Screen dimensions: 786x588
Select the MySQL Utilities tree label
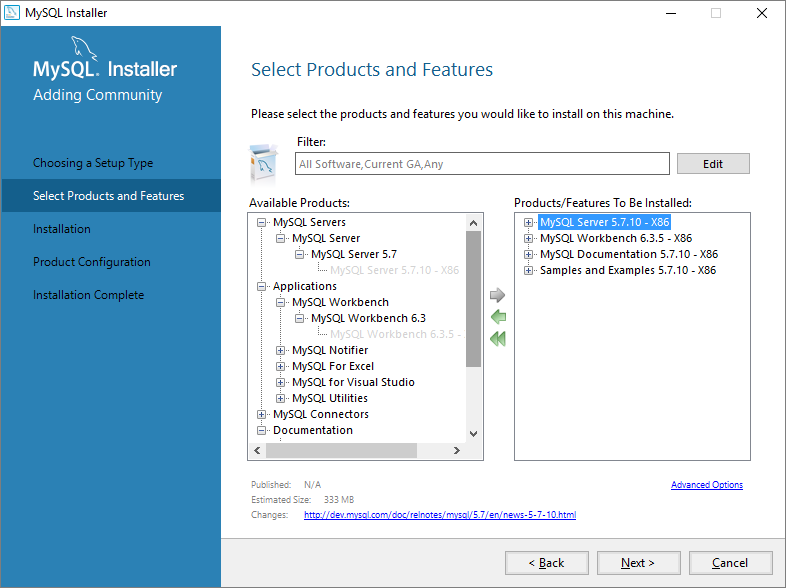click(330, 399)
